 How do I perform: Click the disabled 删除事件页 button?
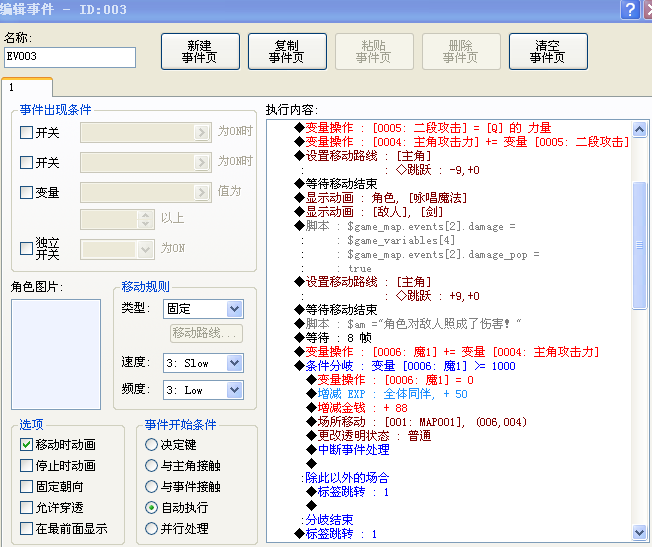pos(461,51)
